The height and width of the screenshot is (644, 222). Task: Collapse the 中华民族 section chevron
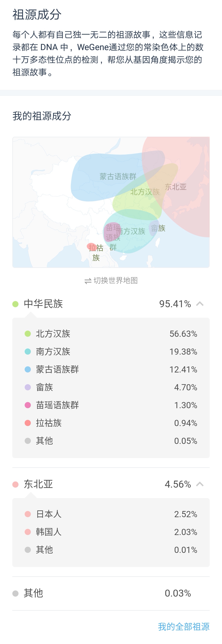[x=200, y=304]
